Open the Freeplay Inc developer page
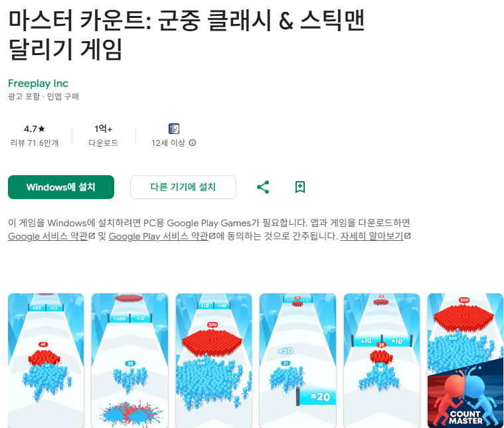This screenshot has height=428, width=504. point(38,84)
